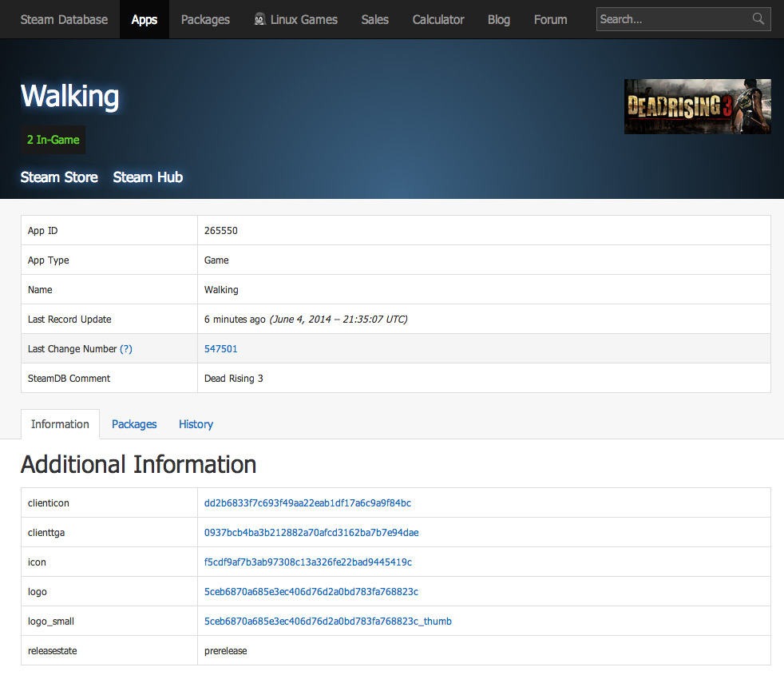Click the Linux Games penguin icon

tap(260, 19)
